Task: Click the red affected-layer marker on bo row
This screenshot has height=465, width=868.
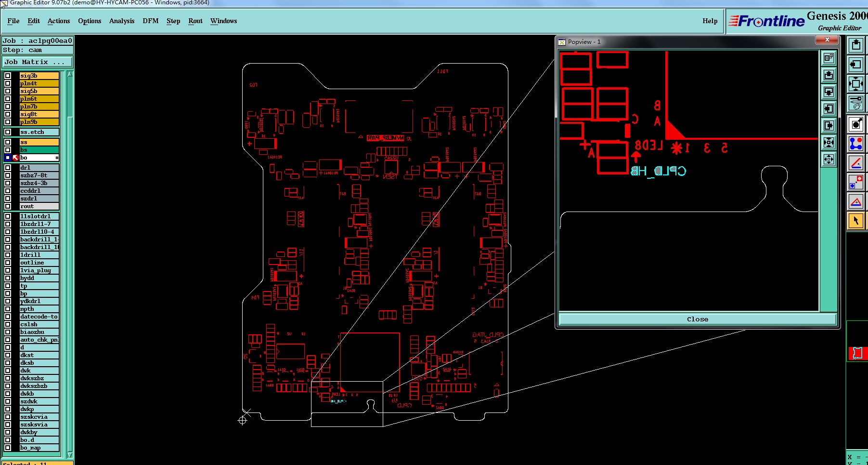Action: coord(15,158)
